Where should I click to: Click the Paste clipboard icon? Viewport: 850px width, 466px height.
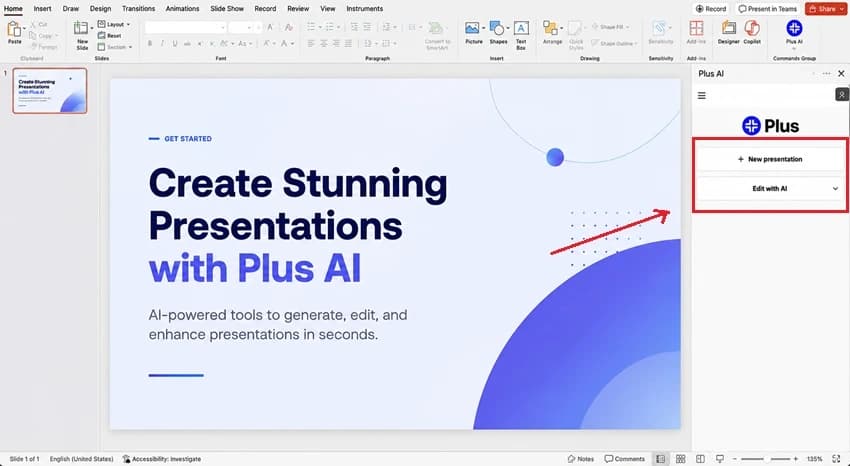click(14, 29)
